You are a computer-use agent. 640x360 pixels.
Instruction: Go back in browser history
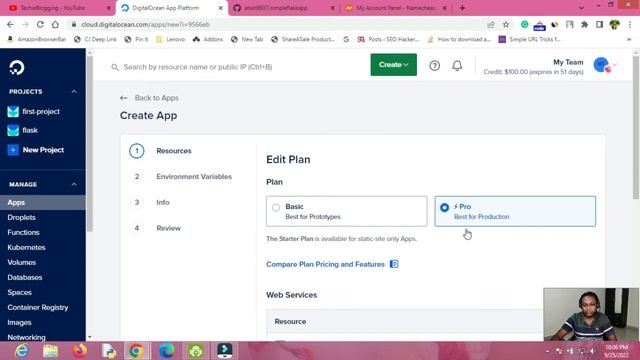click(10, 24)
